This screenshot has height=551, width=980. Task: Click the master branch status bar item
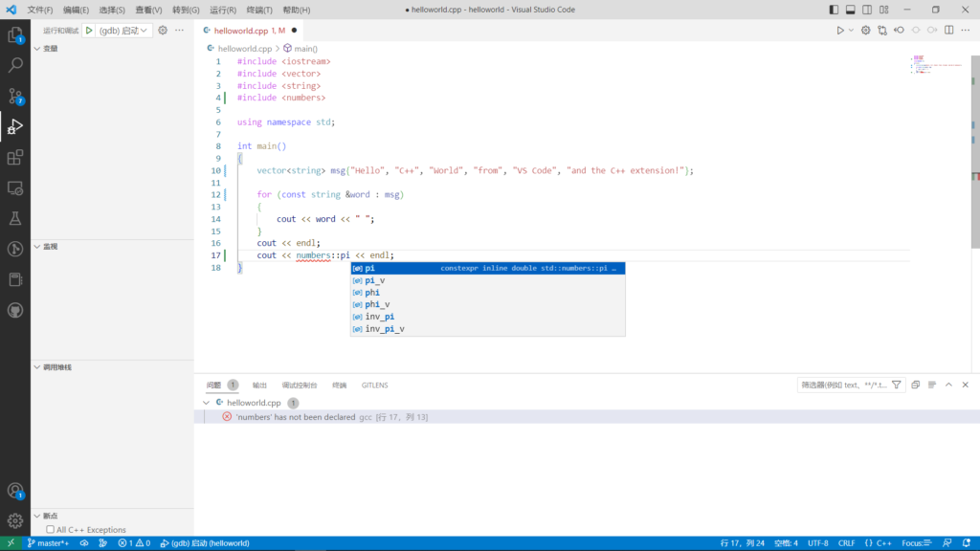48,543
